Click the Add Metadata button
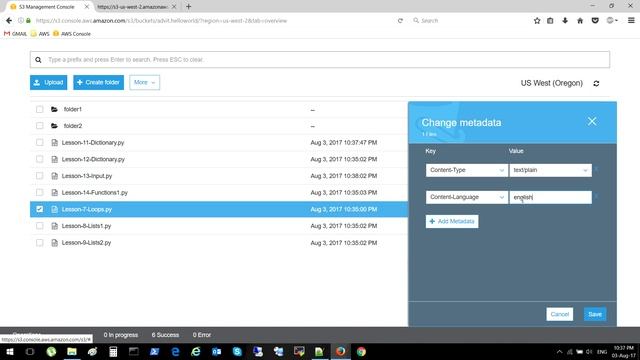 [452, 221]
